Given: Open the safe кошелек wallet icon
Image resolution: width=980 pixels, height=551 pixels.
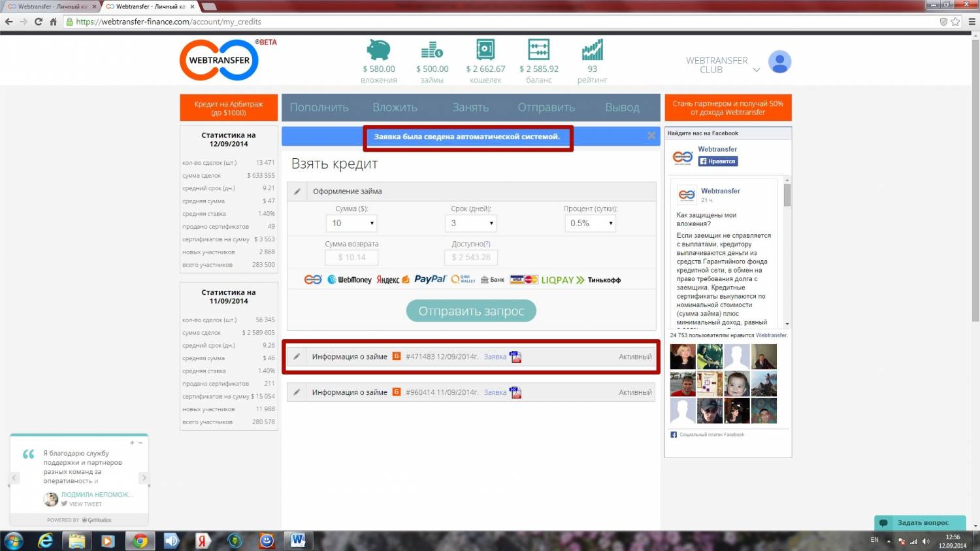Looking at the screenshot, I should 485,50.
